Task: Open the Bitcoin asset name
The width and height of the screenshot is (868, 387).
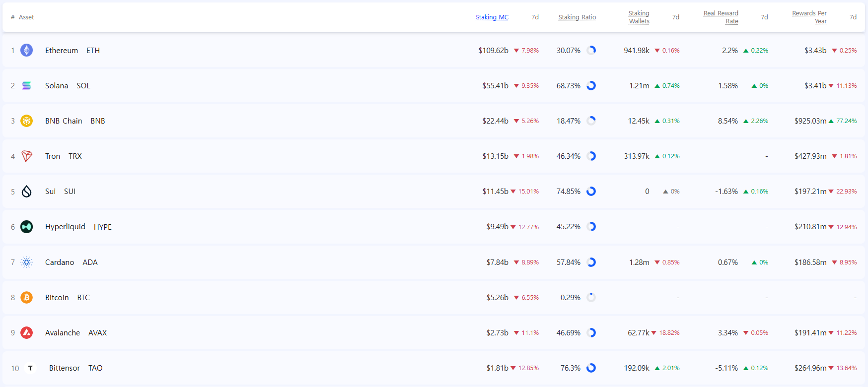Action: click(x=57, y=298)
